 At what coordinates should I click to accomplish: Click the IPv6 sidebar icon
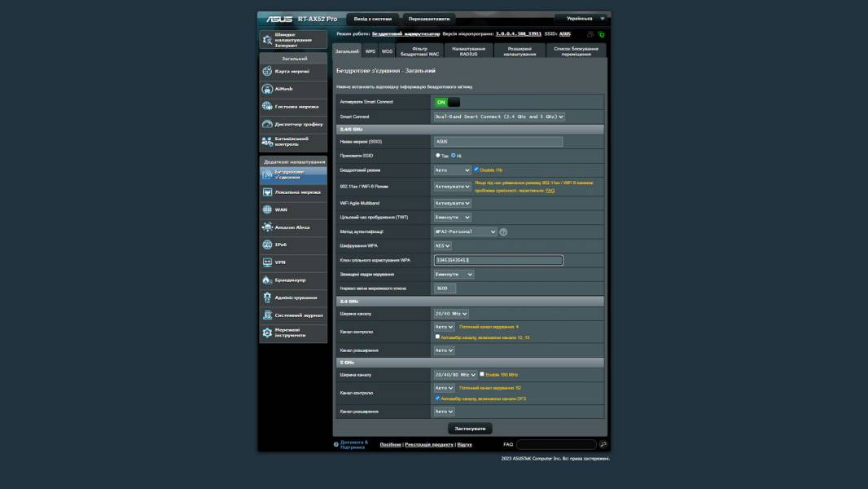[267, 244]
